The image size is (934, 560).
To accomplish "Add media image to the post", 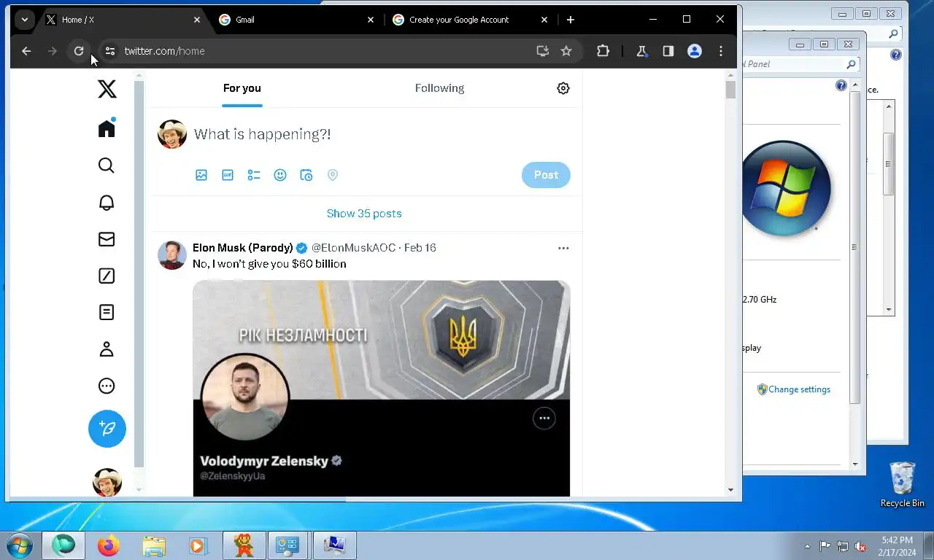I will click(x=201, y=175).
